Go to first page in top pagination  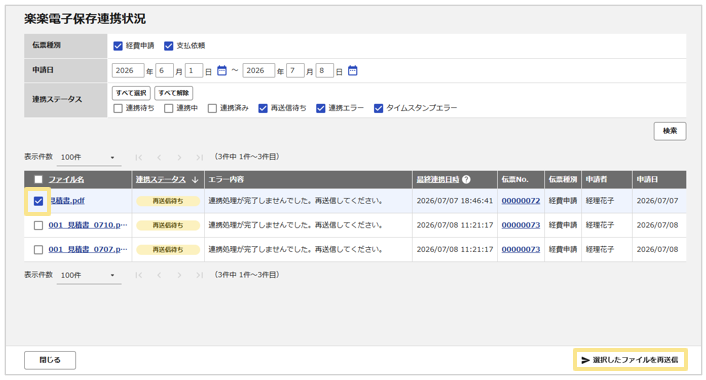139,157
